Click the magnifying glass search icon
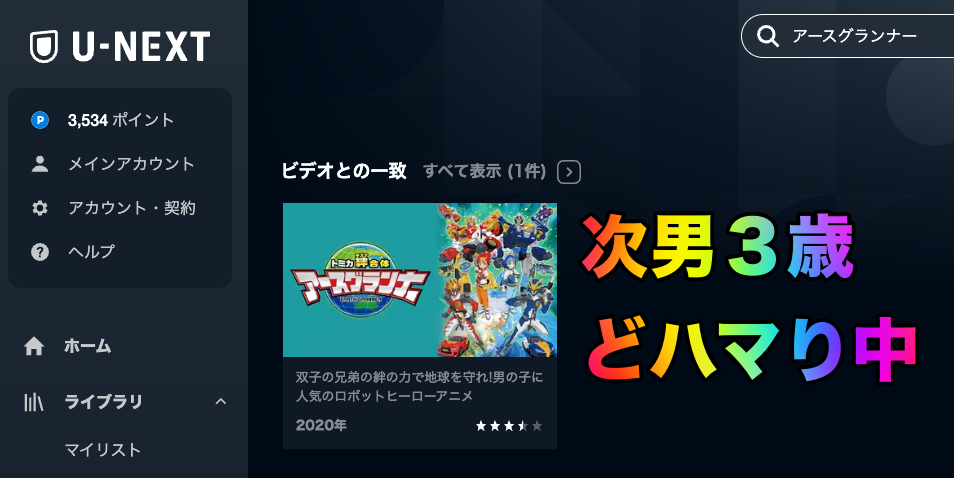 [767, 36]
